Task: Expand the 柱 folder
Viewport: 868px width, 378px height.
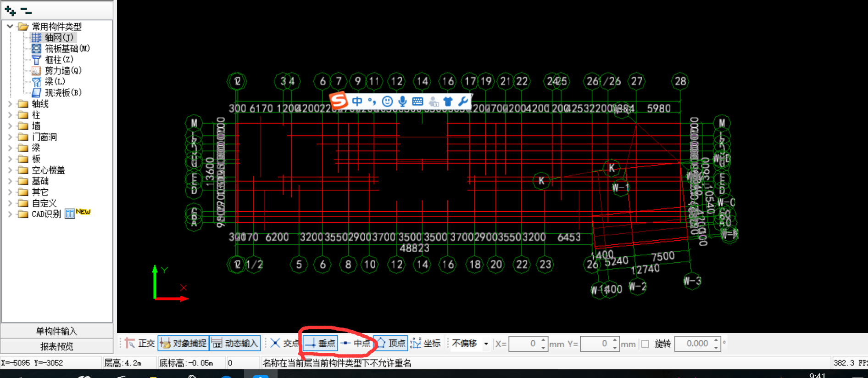Action: [x=10, y=115]
